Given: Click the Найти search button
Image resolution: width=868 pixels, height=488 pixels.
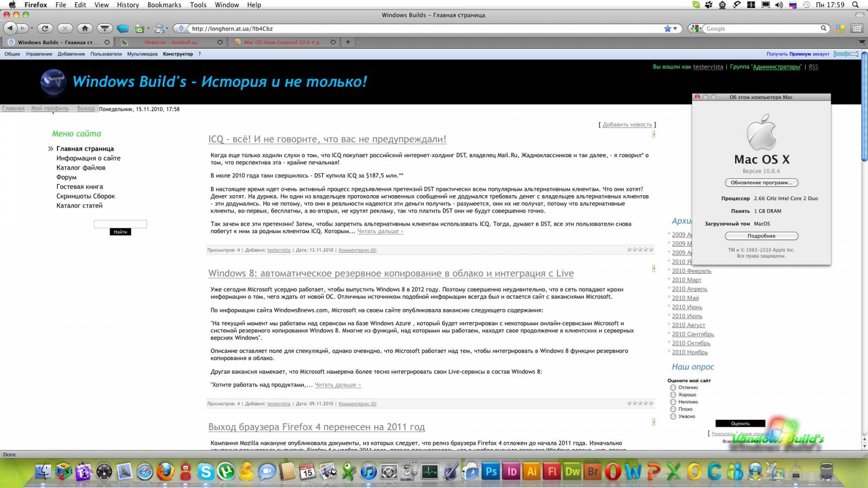Looking at the screenshot, I should tap(120, 232).
